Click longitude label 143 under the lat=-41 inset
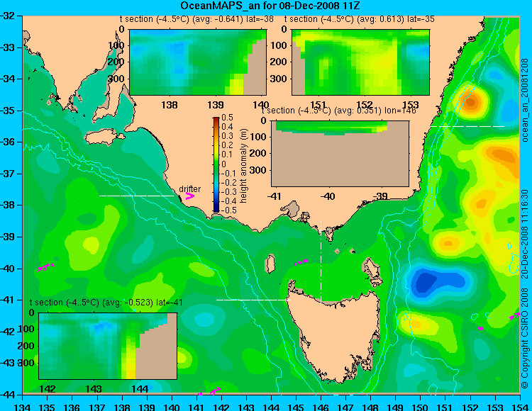This screenshot has width=532, height=411. click(x=94, y=388)
